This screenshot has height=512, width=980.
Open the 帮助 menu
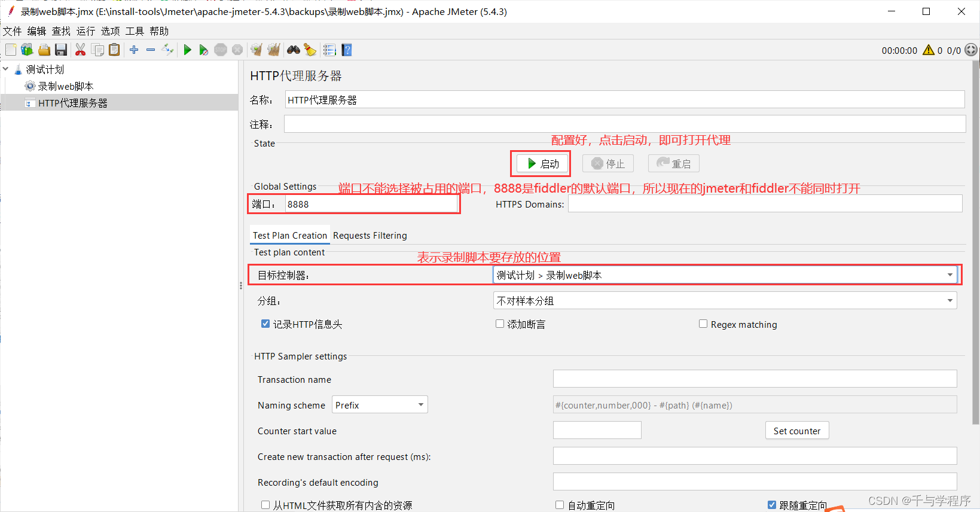(159, 31)
